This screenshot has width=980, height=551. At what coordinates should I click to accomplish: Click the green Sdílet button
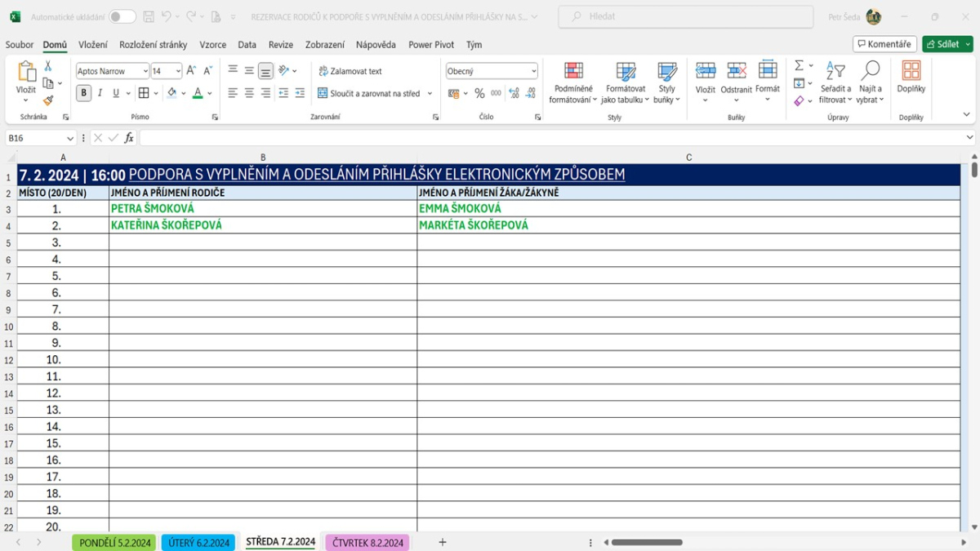tap(947, 44)
